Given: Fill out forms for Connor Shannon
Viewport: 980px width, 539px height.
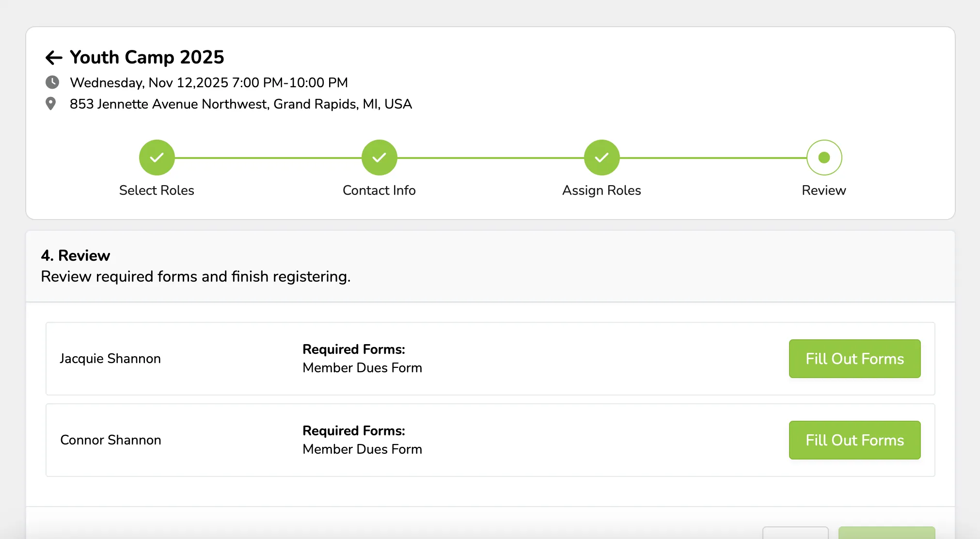Looking at the screenshot, I should [x=854, y=440].
